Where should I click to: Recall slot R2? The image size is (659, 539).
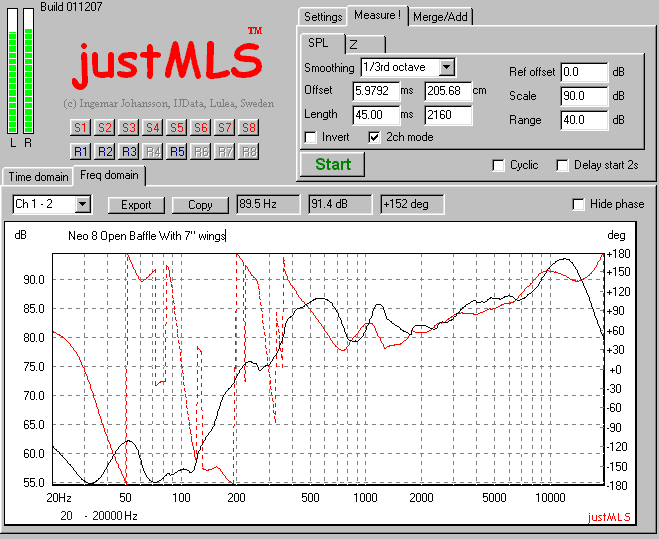click(104, 151)
